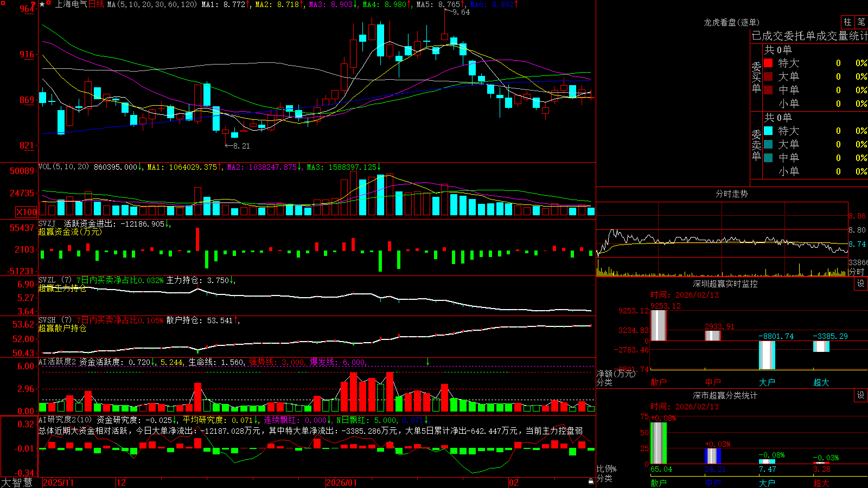
Task: Click the 超赢主力持仓 label
Action: [62, 288]
